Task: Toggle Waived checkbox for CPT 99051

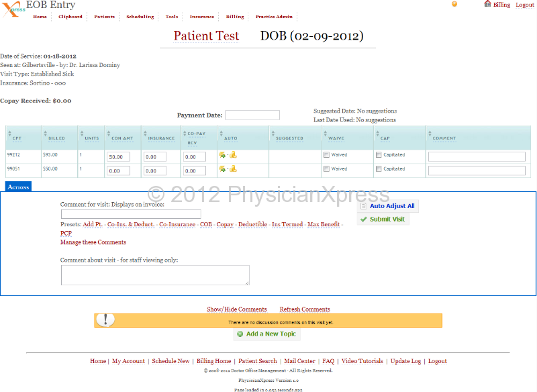Action: [327, 169]
